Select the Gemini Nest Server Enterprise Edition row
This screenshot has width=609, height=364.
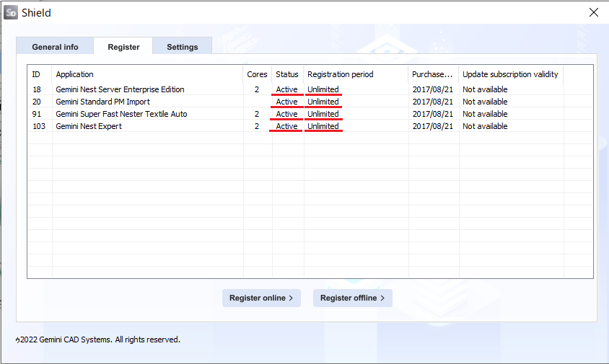[x=310, y=89]
